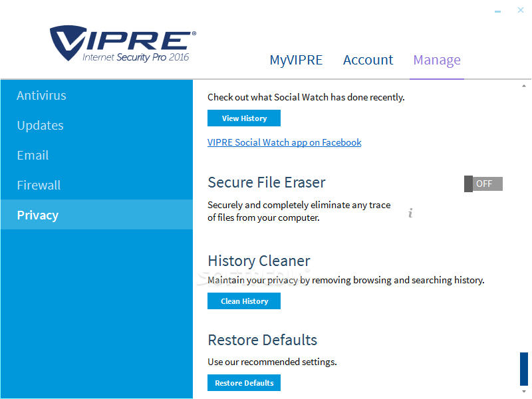The height and width of the screenshot is (399, 532).
Task: Open the Antivirus settings section
Action: pos(96,95)
